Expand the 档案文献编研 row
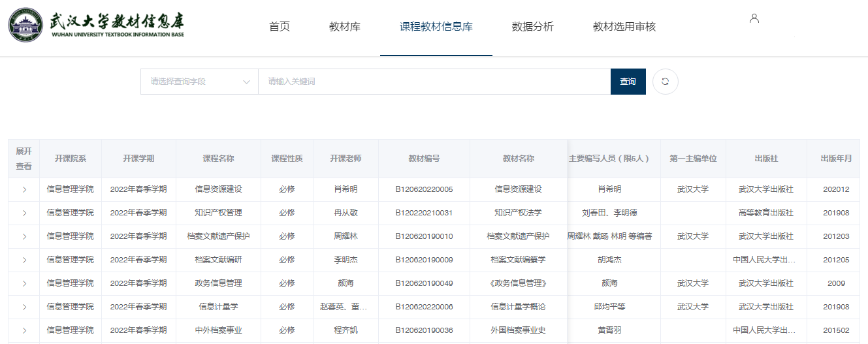868x344 pixels. click(24, 260)
